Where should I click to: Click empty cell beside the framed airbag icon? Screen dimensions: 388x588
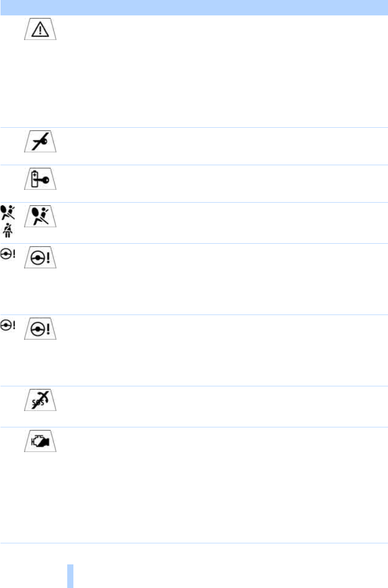pos(222,223)
